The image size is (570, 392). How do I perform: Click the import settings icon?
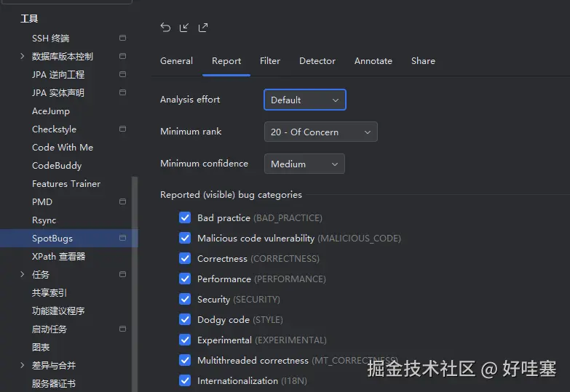(184, 28)
